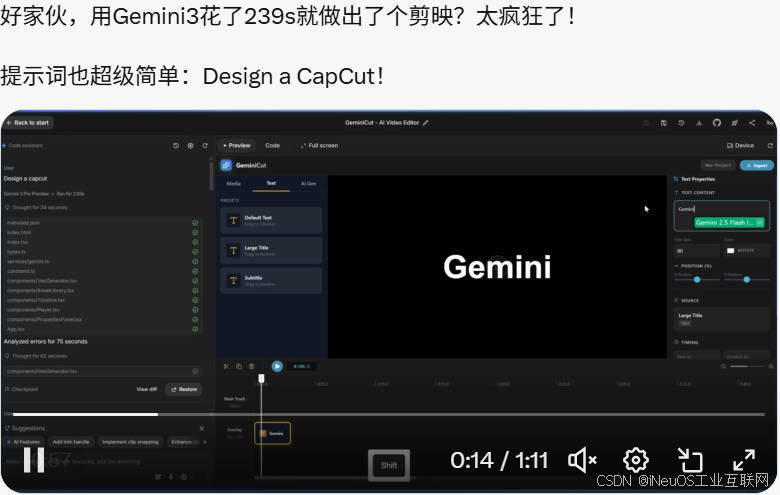Click View diff in Checkpoint row
The width and height of the screenshot is (780, 495).
(x=146, y=389)
